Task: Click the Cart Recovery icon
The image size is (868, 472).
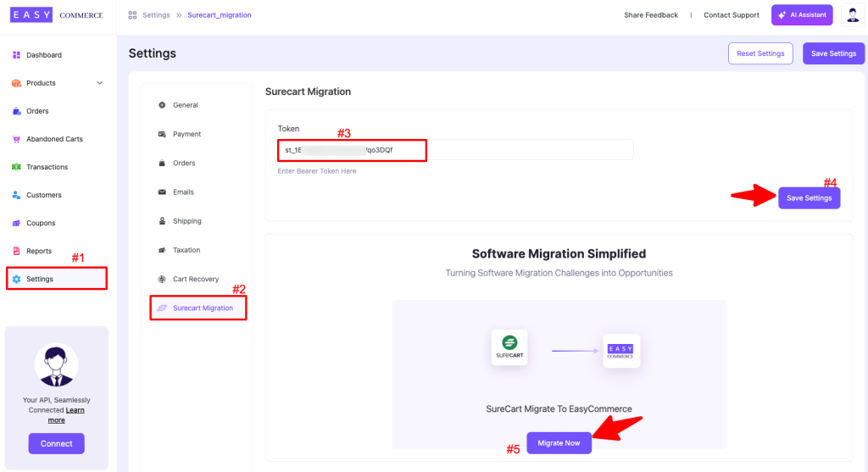Action: (162, 279)
